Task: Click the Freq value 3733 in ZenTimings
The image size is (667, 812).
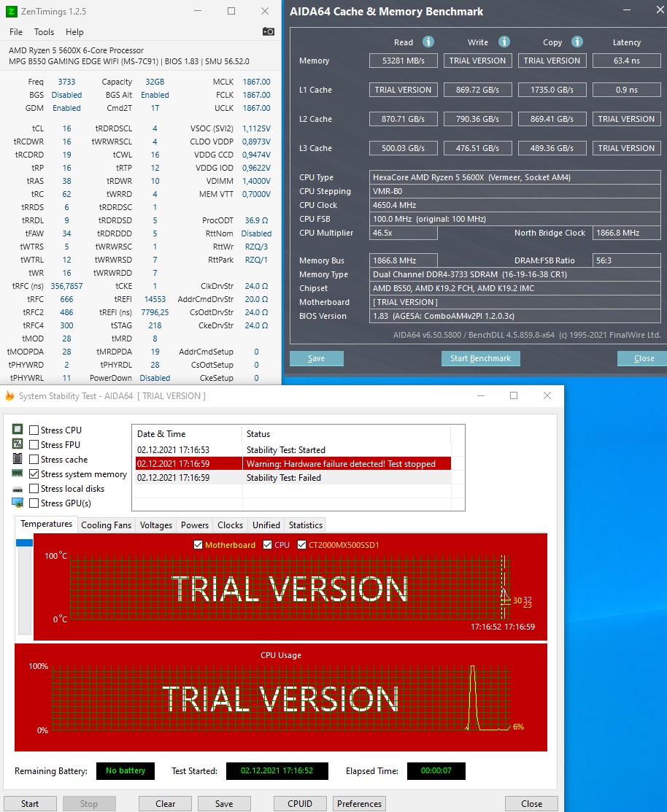Action: (67, 82)
